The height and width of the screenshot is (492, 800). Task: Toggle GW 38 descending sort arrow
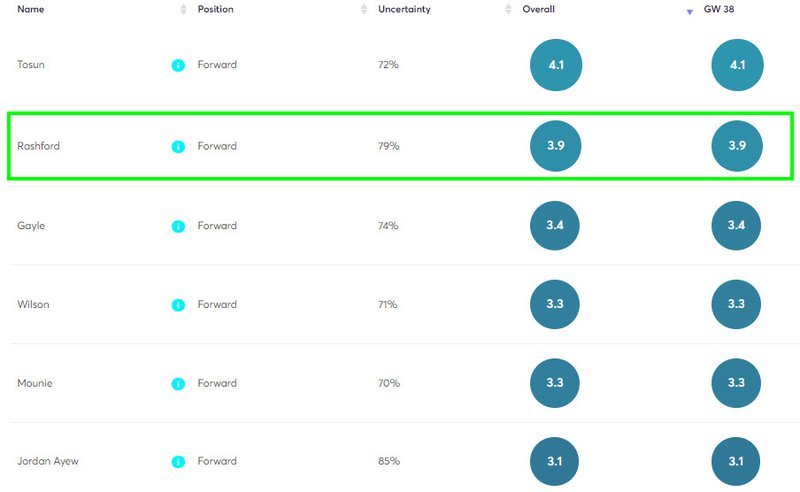pos(690,12)
